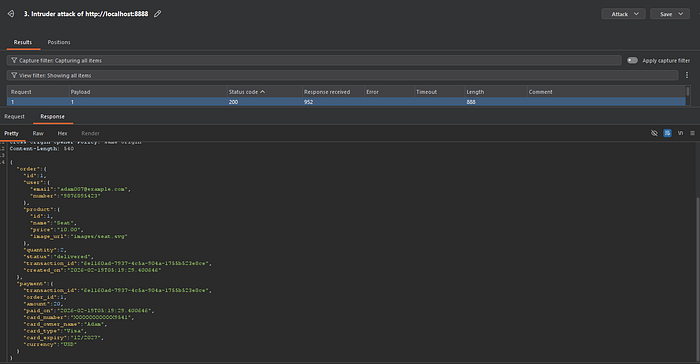700x364 pixels.
Task: Click the funnel icon of the capture filter
Action: [14, 60]
